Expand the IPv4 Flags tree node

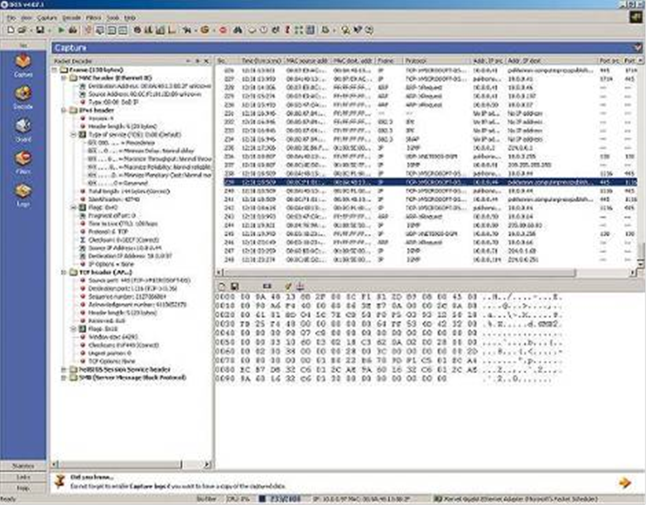73,207
